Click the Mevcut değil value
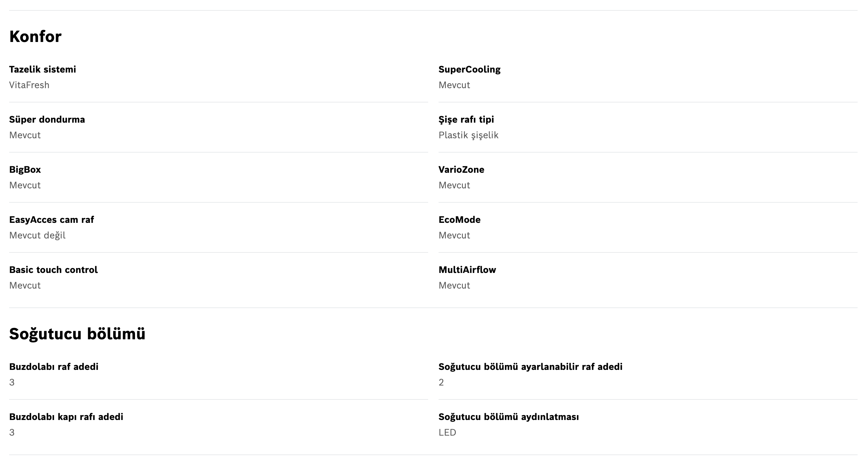This screenshot has height=460, width=868. click(37, 235)
